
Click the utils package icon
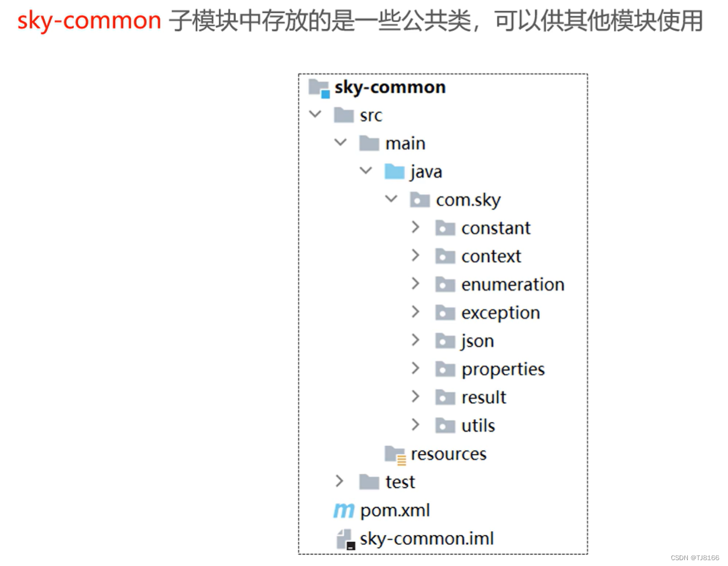point(446,425)
